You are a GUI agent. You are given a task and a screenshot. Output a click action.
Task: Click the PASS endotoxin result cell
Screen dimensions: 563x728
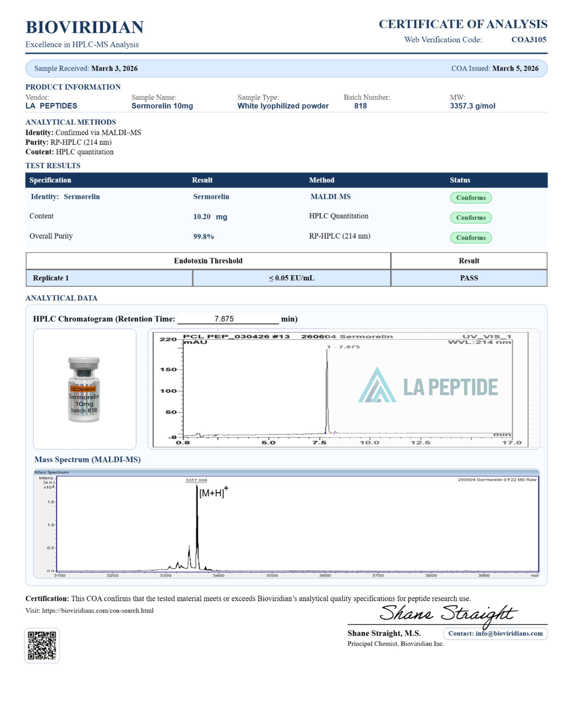pyautogui.click(x=469, y=278)
